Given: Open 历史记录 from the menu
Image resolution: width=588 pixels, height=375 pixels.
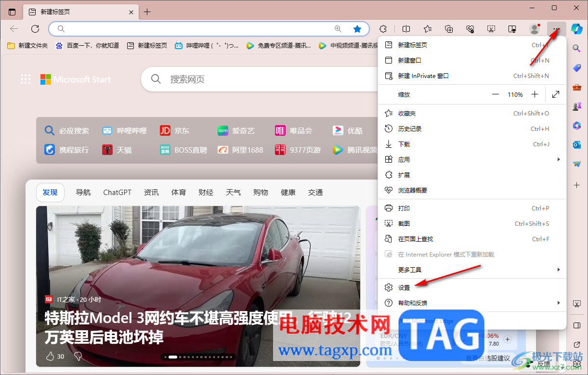Looking at the screenshot, I should click(x=472, y=129).
